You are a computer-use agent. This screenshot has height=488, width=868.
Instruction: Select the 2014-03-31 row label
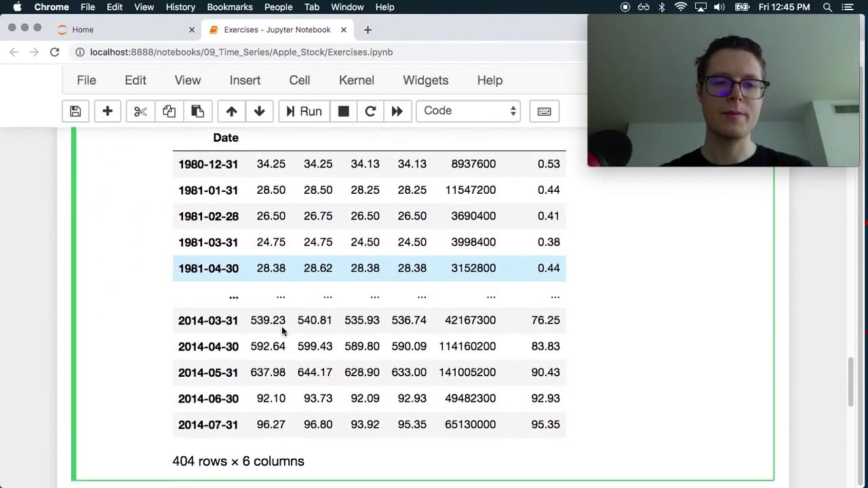pyautogui.click(x=208, y=321)
